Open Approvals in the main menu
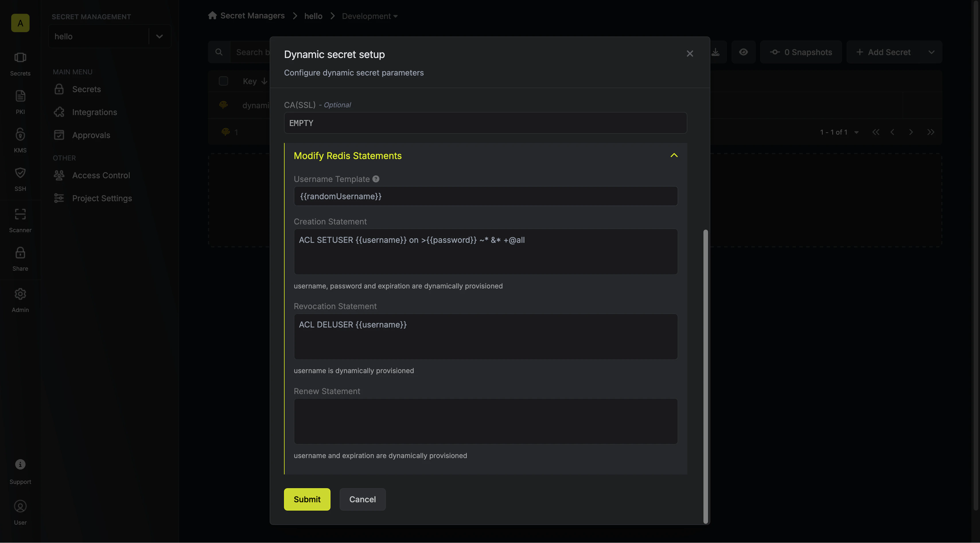Viewport: 980px width, 543px height. click(91, 135)
